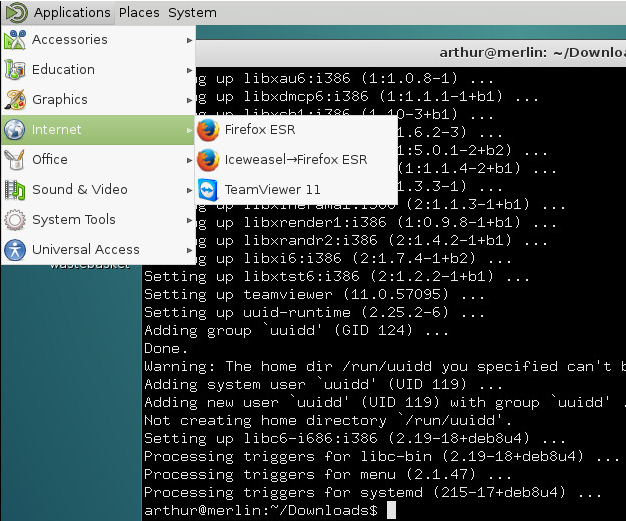Open the System menu

[x=192, y=12]
